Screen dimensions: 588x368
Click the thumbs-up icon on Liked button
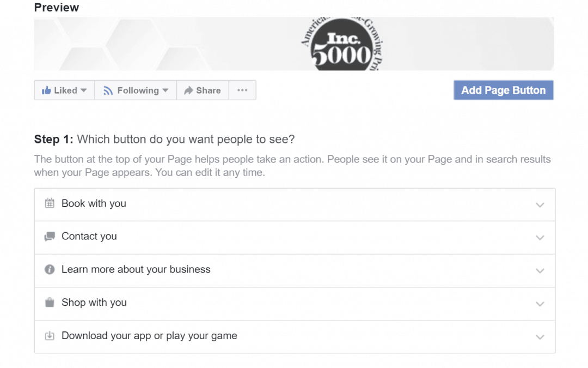pos(46,91)
